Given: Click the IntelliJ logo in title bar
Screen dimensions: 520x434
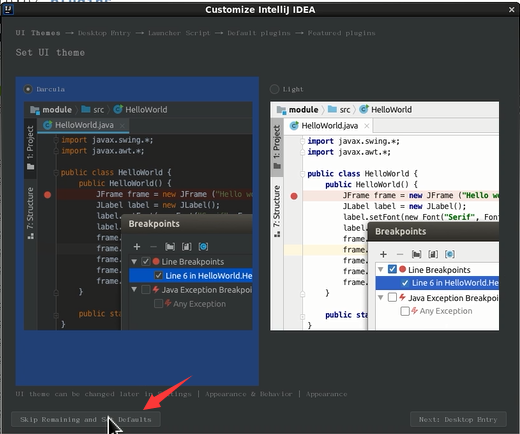Looking at the screenshot, I should click(8, 10).
